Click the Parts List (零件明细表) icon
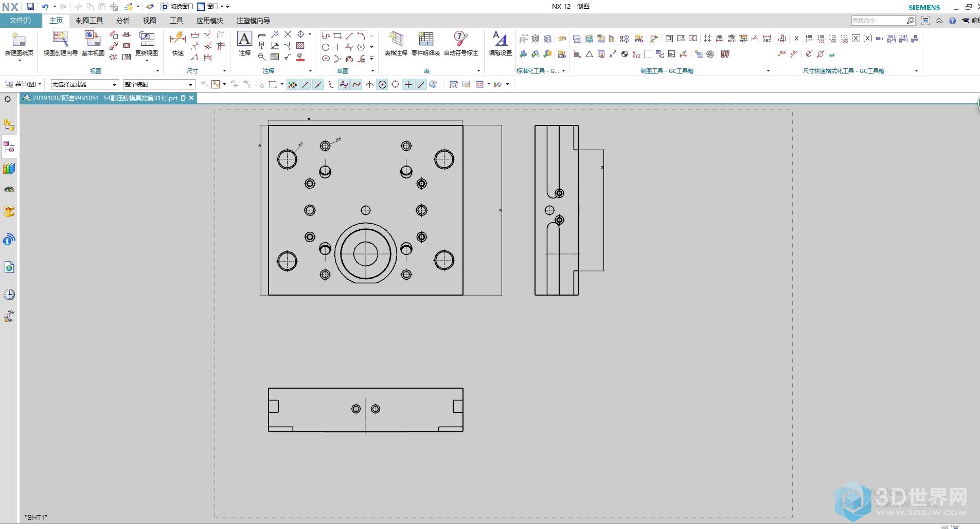This screenshot has height=529, width=980. 426,39
